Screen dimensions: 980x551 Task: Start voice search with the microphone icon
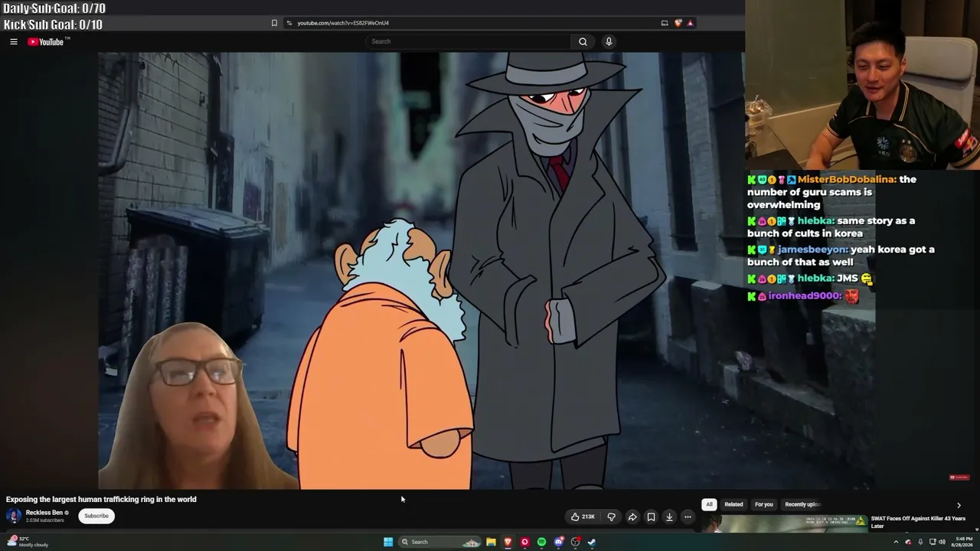coord(609,41)
